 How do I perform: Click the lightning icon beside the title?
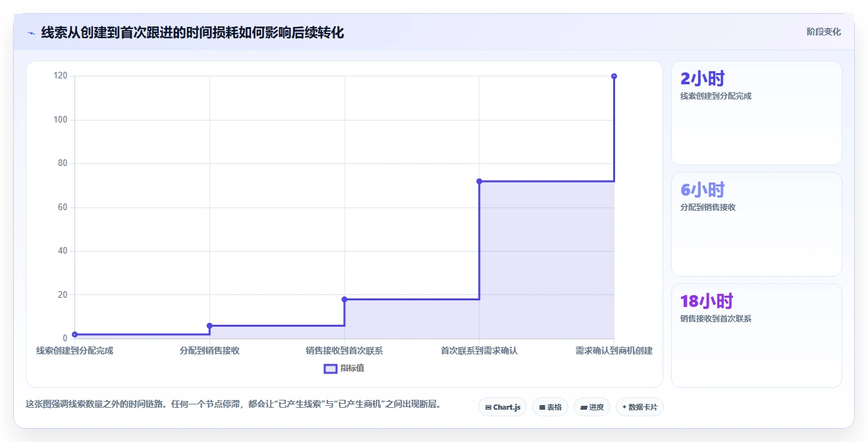[x=31, y=32]
